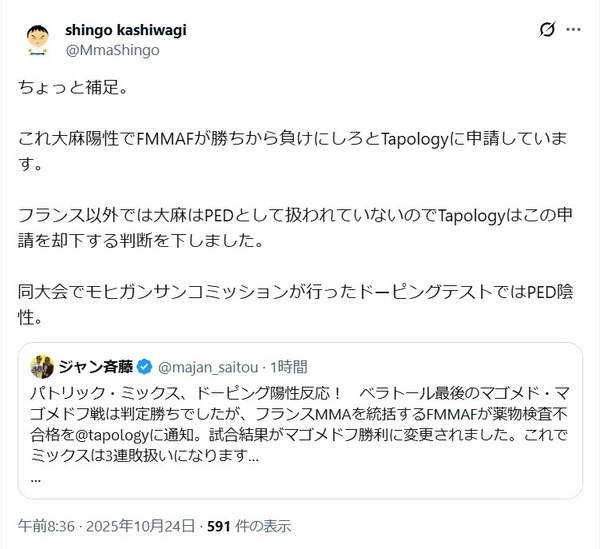Click shingo kashiwagi's profile avatar
Viewport: 600px width, 549px height.
38,40
